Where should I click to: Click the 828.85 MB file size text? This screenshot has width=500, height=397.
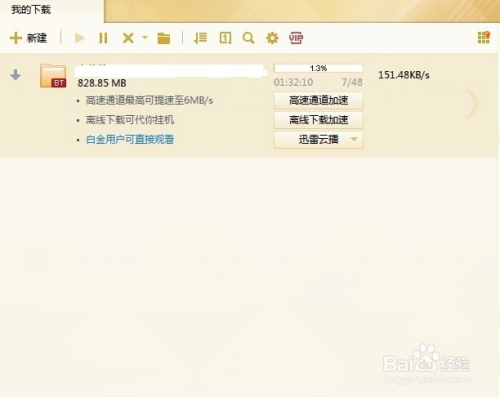(x=102, y=83)
